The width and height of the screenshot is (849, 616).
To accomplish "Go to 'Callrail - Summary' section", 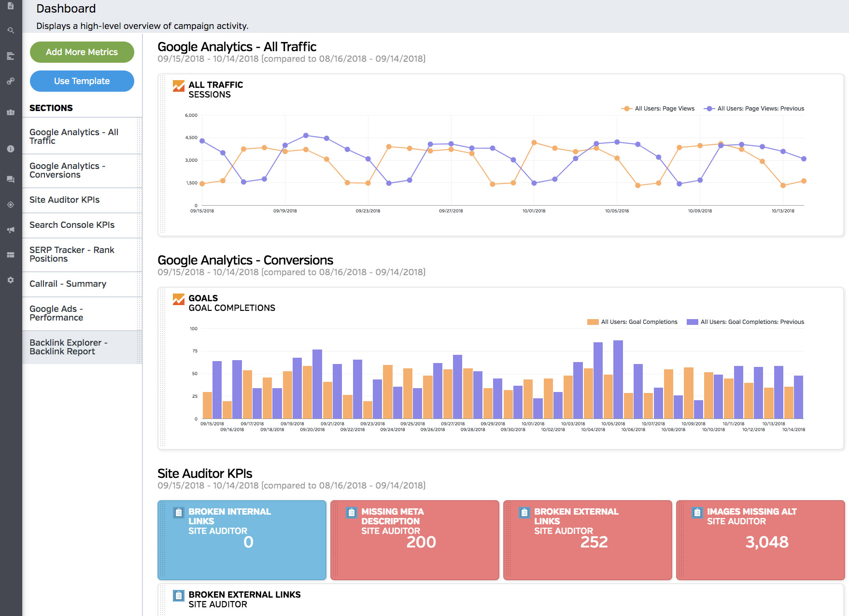I will tap(68, 284).
